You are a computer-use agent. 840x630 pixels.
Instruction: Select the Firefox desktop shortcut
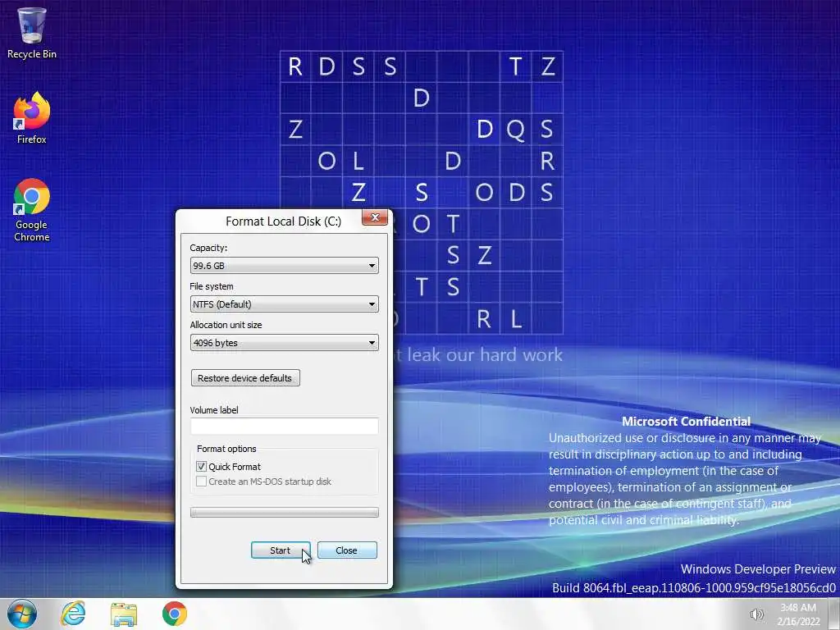[x=32, y=118]
